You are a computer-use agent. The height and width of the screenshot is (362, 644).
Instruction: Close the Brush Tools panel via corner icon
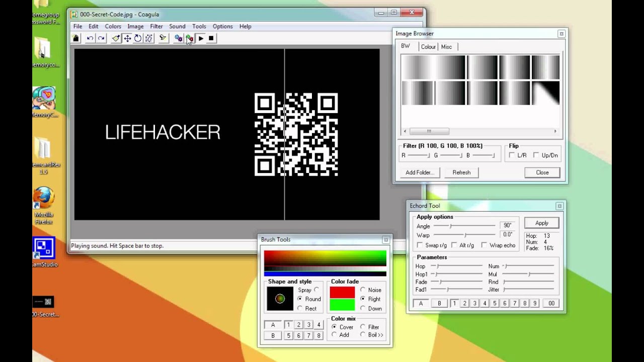click(386, 240)
